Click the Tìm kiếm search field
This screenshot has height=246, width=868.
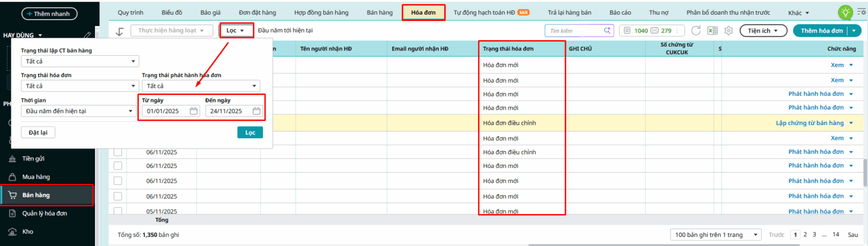574,31
